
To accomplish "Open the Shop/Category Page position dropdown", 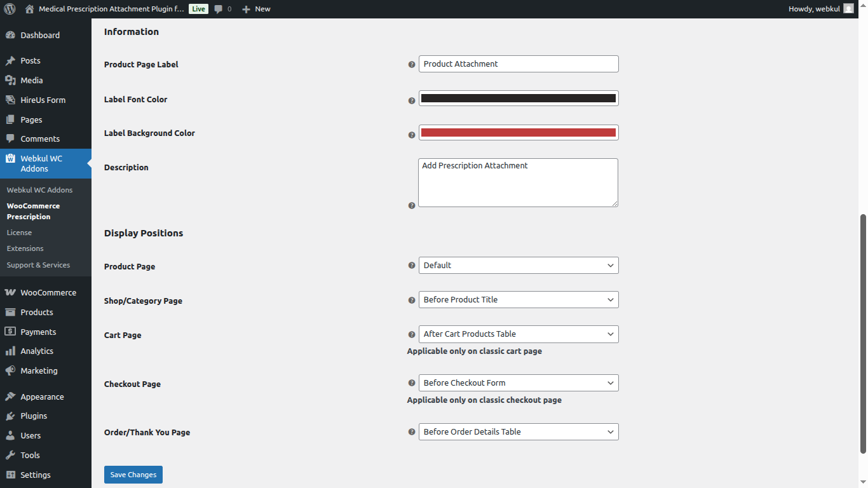I will 519,300.
